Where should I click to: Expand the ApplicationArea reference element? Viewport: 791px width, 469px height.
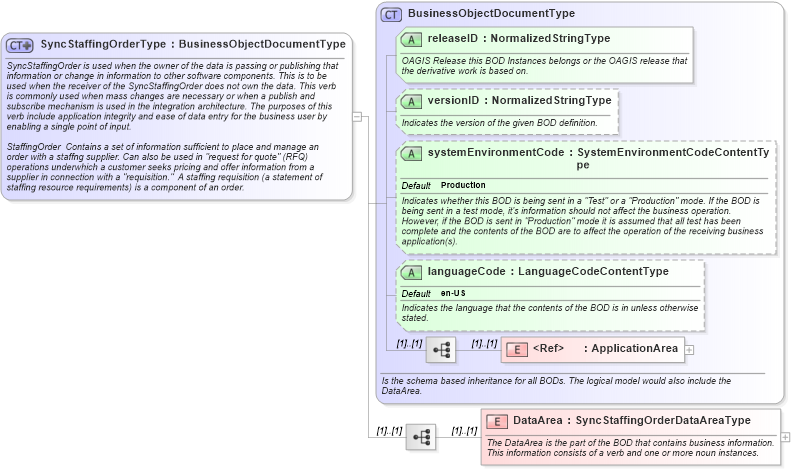click(x=689, y=349)
